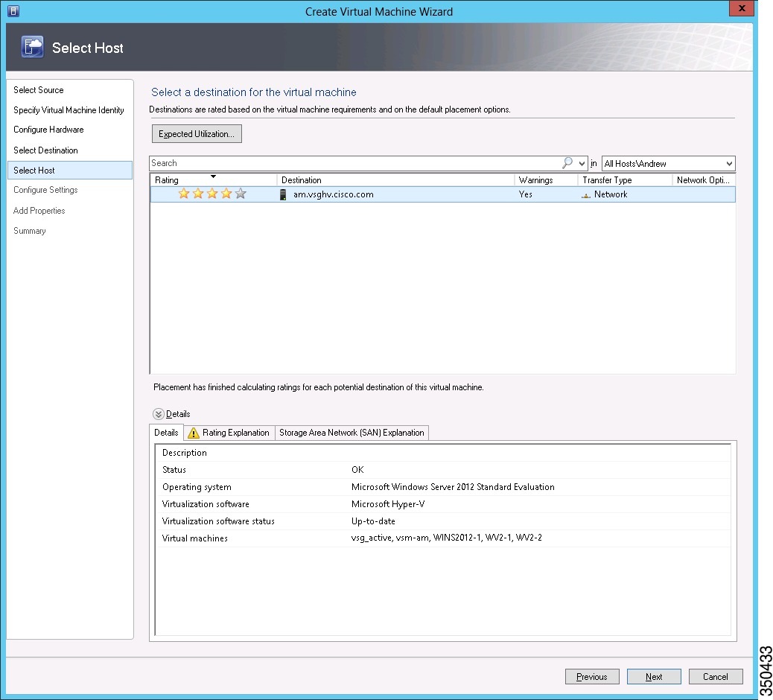The image size is (773, 700).
Task: Click the search magnifier icon
Action: [x=567, y=162]
